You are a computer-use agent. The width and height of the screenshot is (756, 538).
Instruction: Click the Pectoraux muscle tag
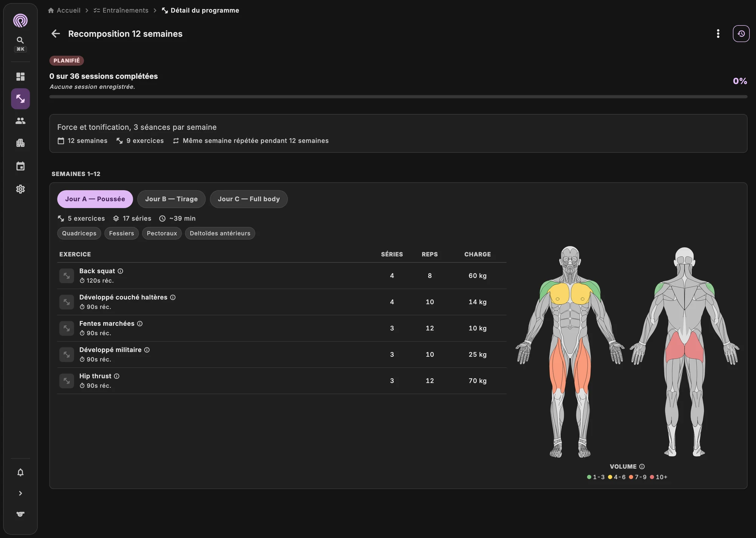pos(162,233)
